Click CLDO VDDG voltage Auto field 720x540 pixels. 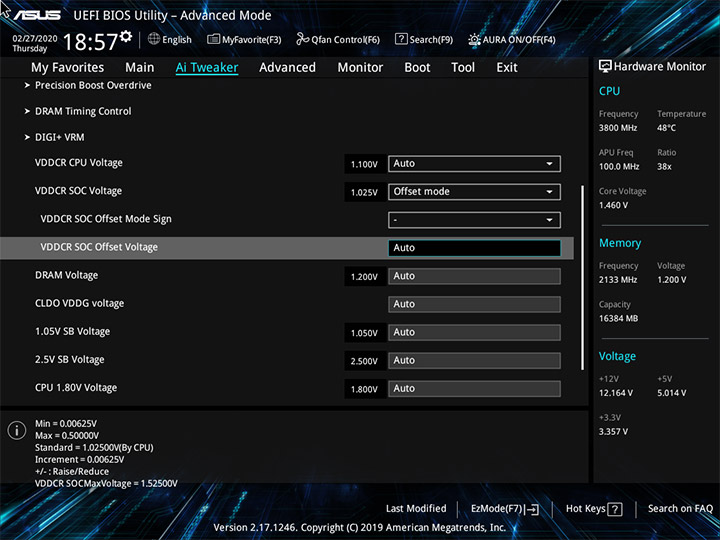pyautogui.click(x=474, y=304)
